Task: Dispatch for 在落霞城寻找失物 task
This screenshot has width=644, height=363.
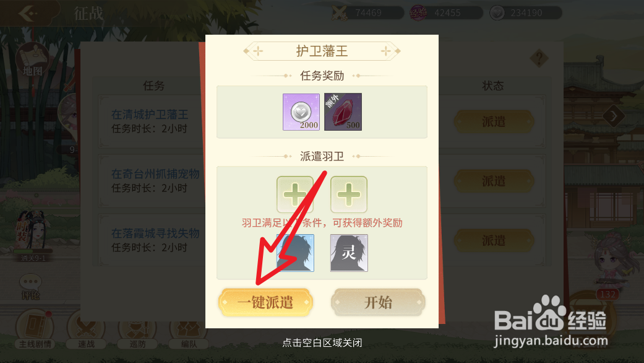Action: (494, 240)
